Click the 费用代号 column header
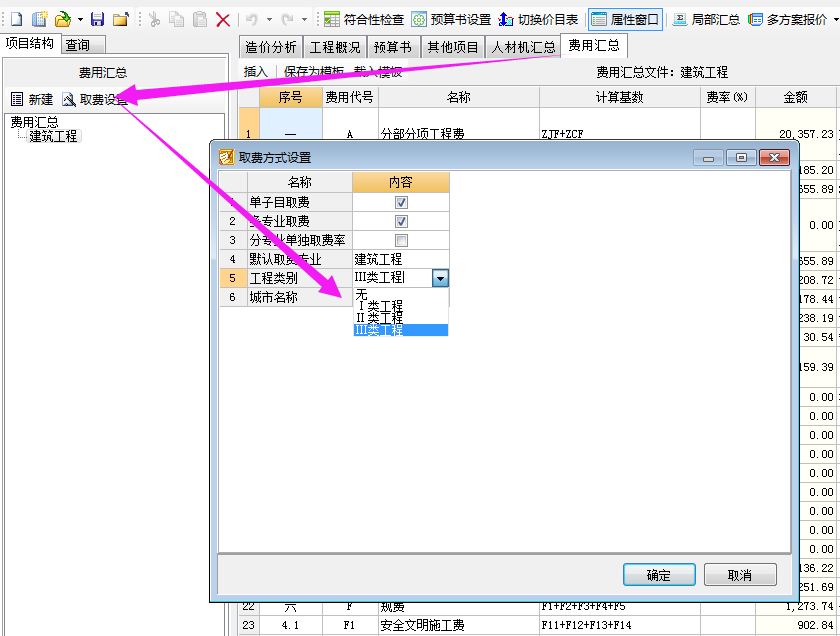The height and width of the screenshot is (636, 840). 350,97
